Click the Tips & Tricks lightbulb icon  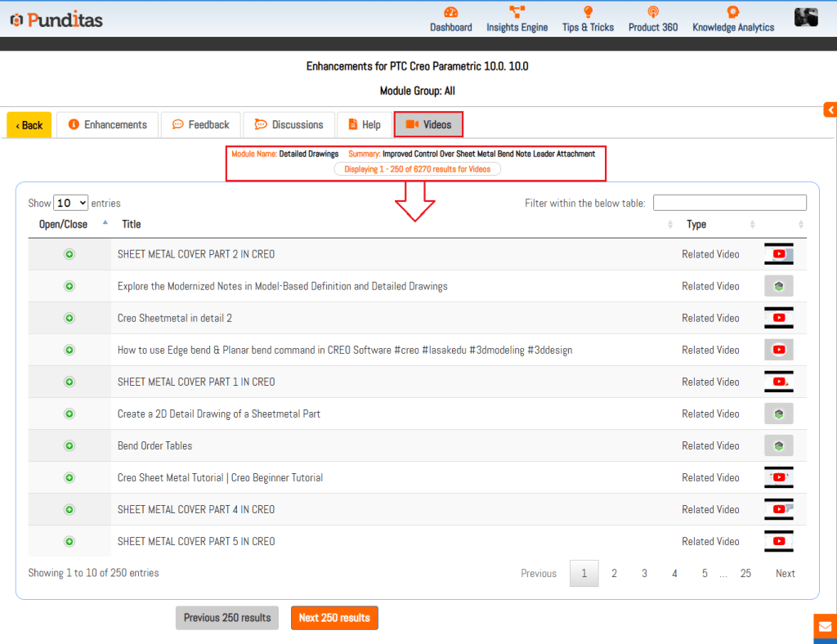(x=588, y=12)
